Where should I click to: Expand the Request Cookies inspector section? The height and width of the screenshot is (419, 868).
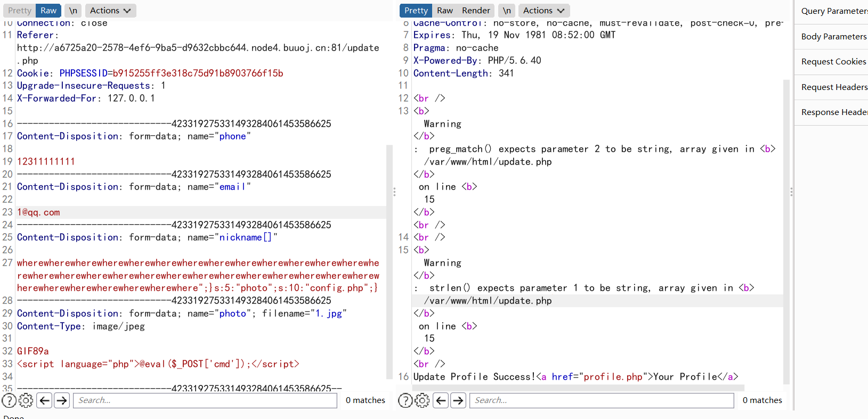831,62
